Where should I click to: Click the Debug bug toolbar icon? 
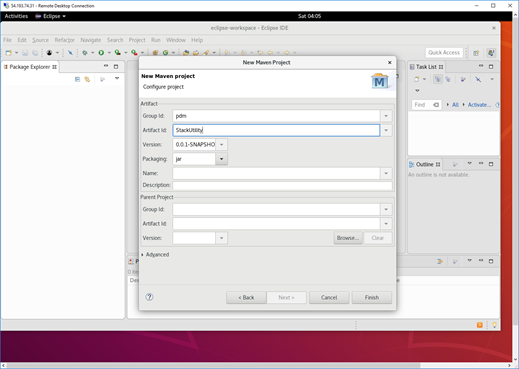(x=85, y=53)
